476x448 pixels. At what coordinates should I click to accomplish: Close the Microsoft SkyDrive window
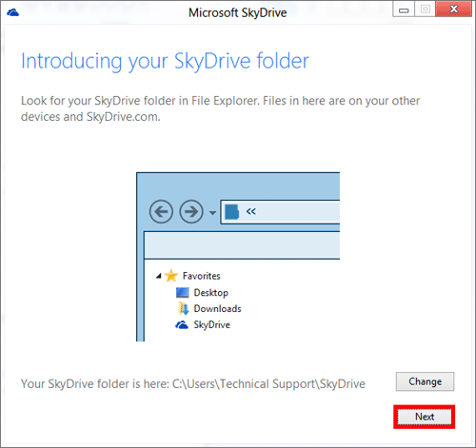454,9
